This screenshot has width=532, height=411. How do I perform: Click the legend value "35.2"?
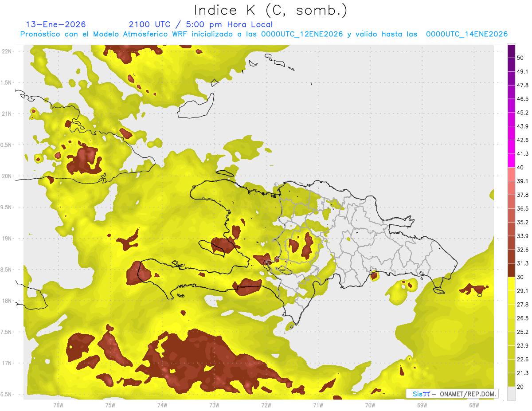pos(523,222)
